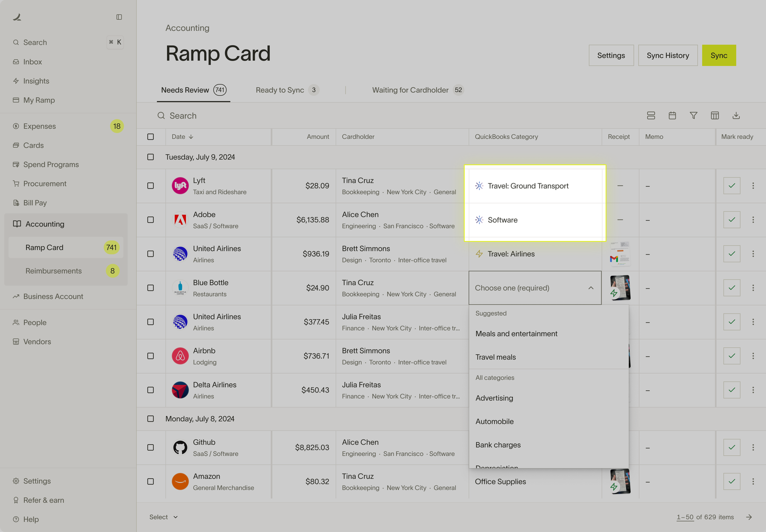The image size is (766, 532).
Task: Collapse the Choose one category dropdown
Action: tap(591, 288)
